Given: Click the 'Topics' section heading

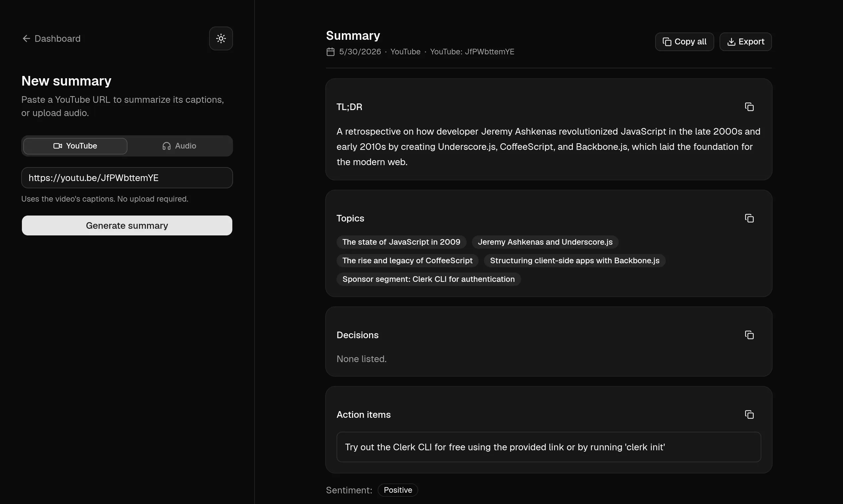Looking at the screenshot, I should 350,219.
